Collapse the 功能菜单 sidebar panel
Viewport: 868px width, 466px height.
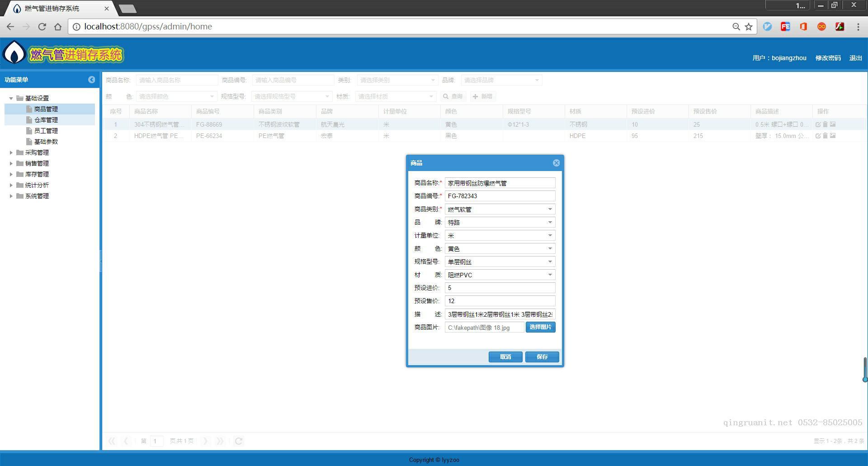(92, 80)
